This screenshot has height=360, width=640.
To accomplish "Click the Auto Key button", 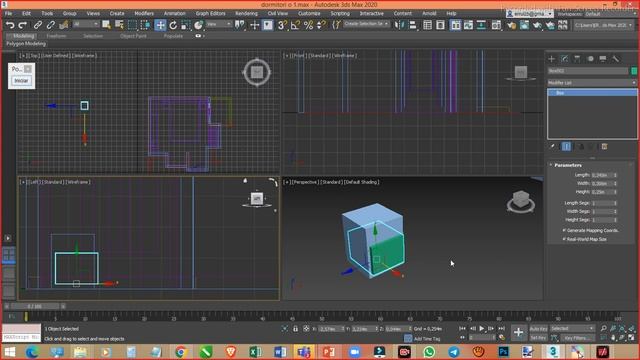I will click(538, 329).
